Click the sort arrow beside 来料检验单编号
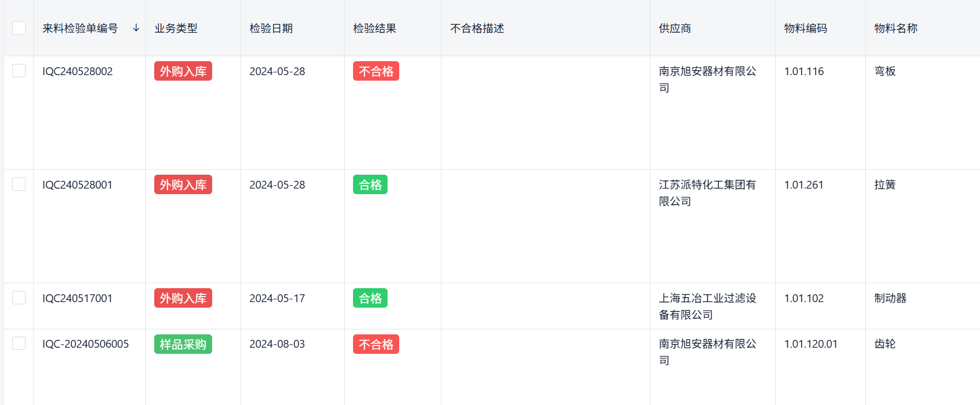Image resolution: width=980 pixels, height=405 pixels. [136, 28]
